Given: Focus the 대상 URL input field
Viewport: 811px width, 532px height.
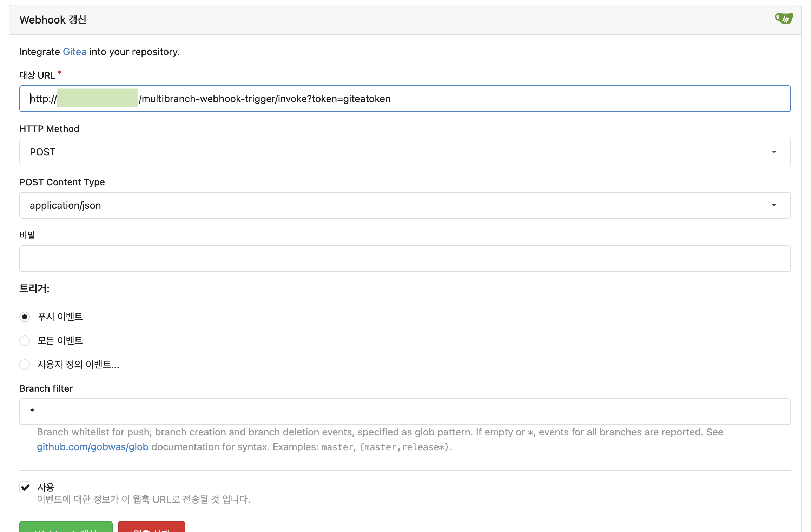Looking at the screenshot, I should coord(492,99).
